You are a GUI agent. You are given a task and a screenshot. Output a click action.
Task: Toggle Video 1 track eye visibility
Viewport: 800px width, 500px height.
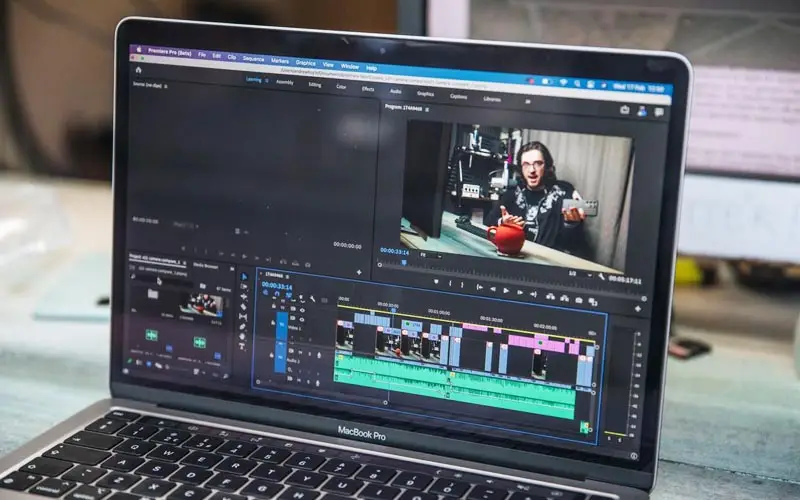point(302,319)
